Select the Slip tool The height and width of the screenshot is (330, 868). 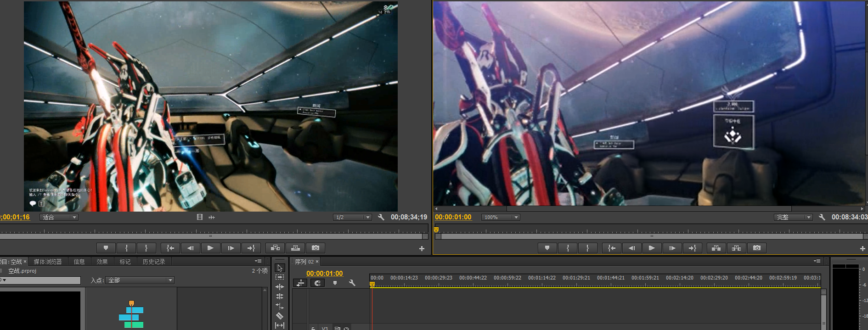(x=280, y=325)
